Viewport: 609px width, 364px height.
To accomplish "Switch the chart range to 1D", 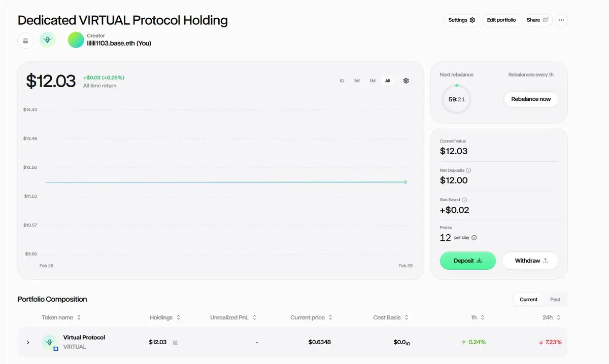I will (342, 81).
